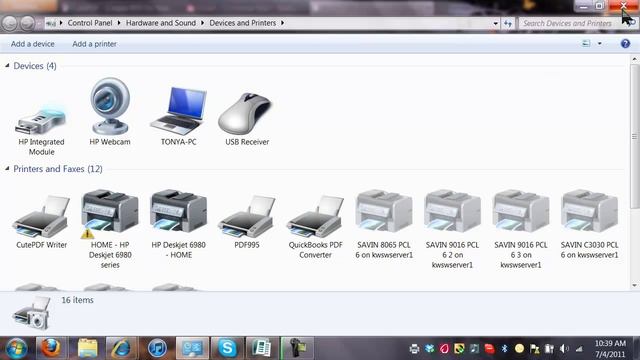This screenshot has width=640, height=360.
Task: Click Add a printer
Action: (x=94, y=44)
